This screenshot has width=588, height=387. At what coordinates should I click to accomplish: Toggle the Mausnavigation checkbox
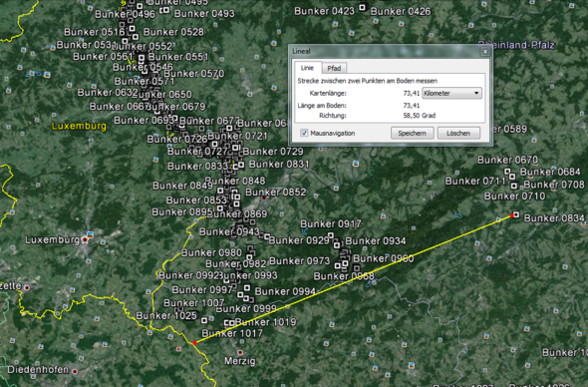pyautogui.click(x=304, y=133)
